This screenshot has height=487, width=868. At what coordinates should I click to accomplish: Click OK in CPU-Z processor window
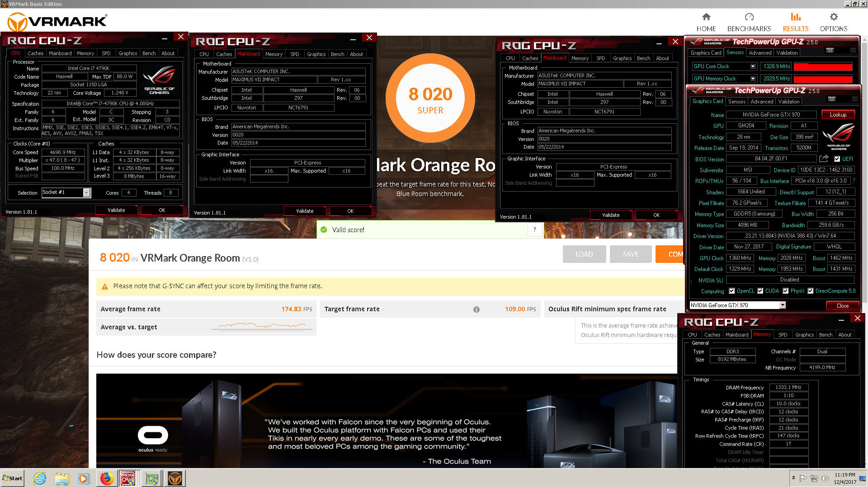pyautogui.click(x=162, y=210)
